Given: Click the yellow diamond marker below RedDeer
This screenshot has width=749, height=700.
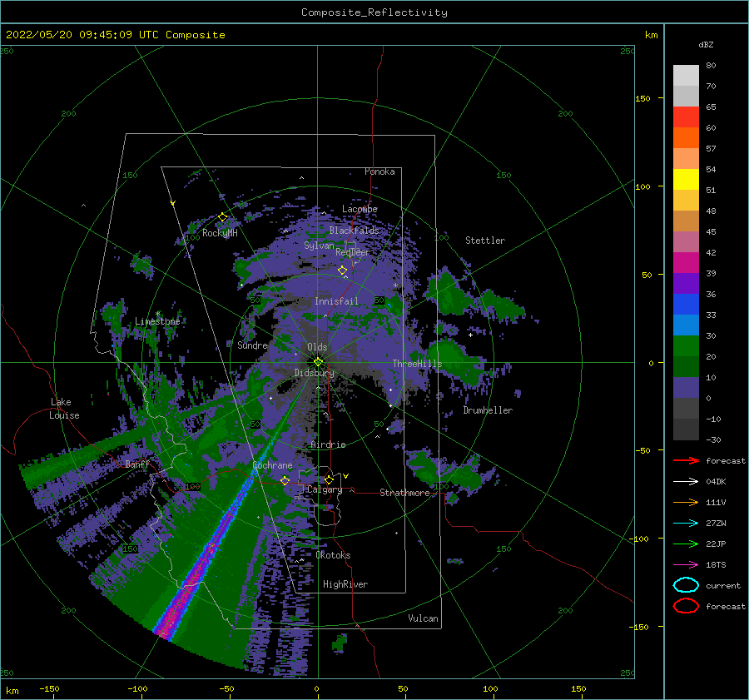Looking at the screenshot, I should click(343, 271).
